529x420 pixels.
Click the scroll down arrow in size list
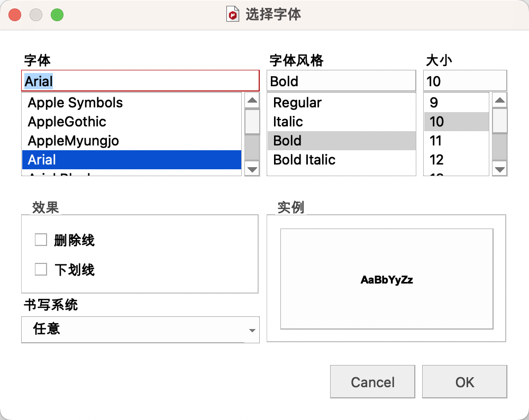point(500,169)
